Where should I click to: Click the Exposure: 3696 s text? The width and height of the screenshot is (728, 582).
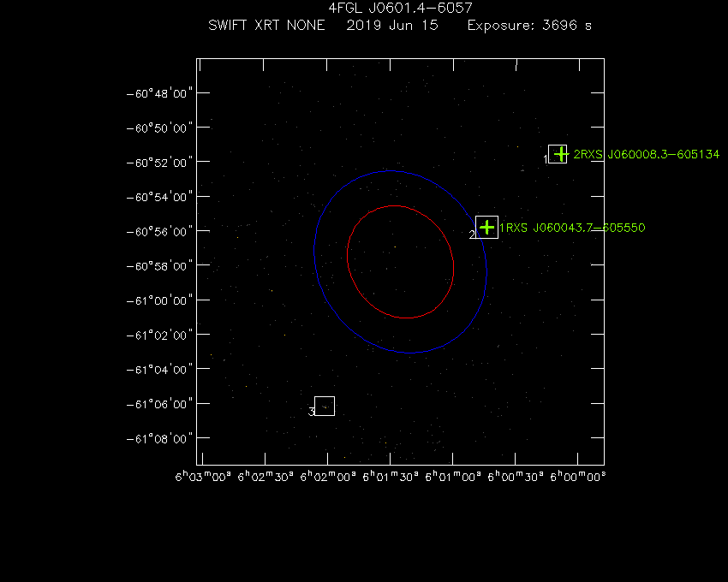coord(529,25)
